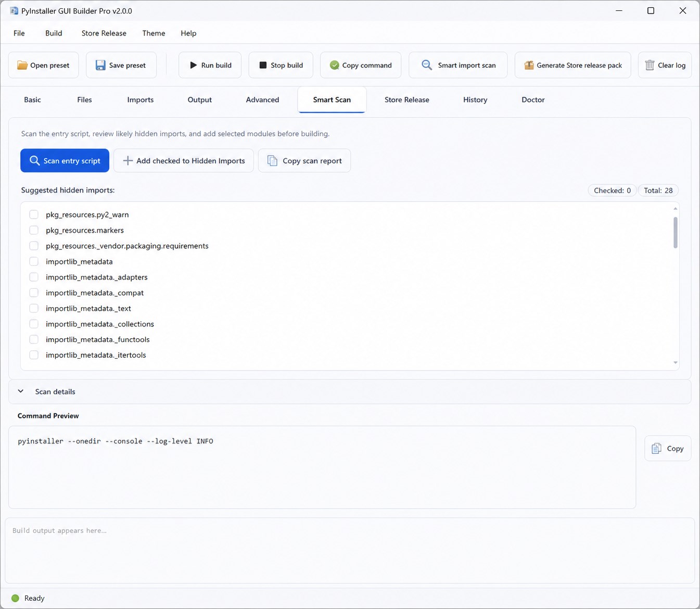This screenshot has width=700, height=609.
Task: Open the Build menu
Action: [x=54, y=33]
